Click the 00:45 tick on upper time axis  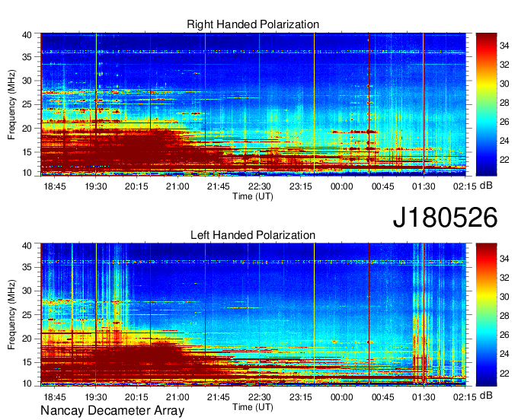pos(383,186)
